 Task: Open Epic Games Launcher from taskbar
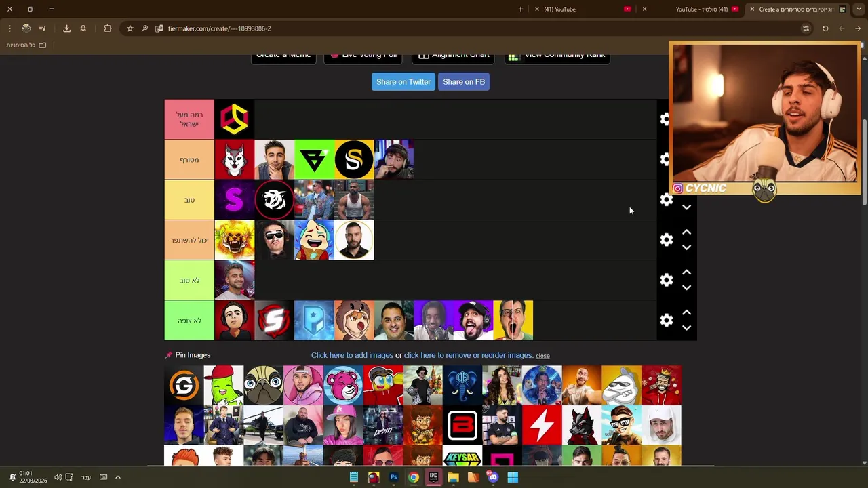coord(433,477)
